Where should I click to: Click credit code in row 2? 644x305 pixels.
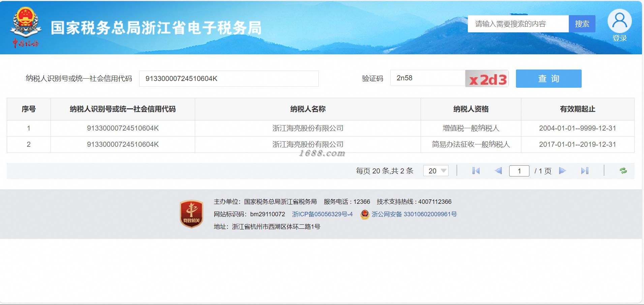pyautogui.click(x=123, y=144)
